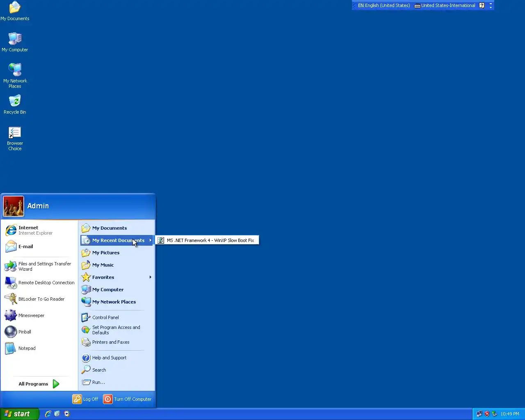Launch Windows Media Player from Quick Launch
Image resolution: width=525 pixels, height=420 pixels.
67,414
